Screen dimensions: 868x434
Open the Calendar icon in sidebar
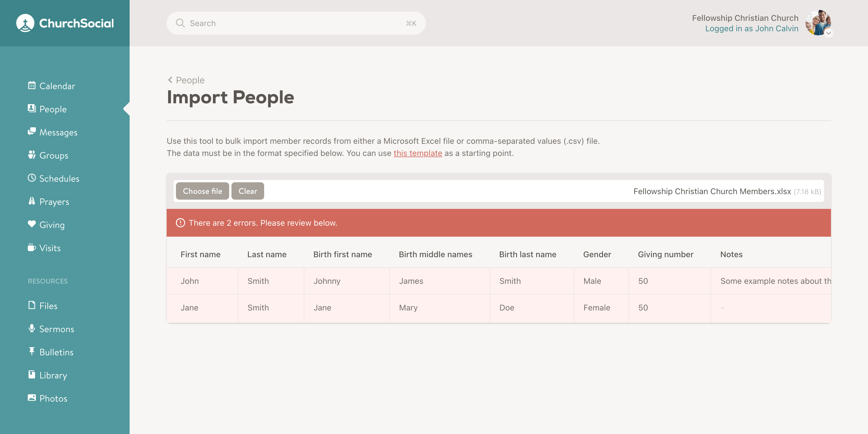(32, 85)
